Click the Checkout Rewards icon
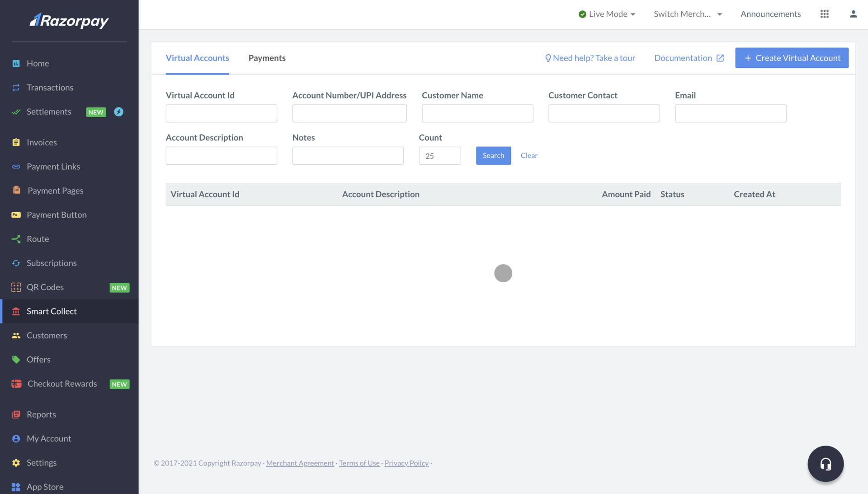Viewport: 868px width, 494px height. pyautogui.click(x=16, y=384)
